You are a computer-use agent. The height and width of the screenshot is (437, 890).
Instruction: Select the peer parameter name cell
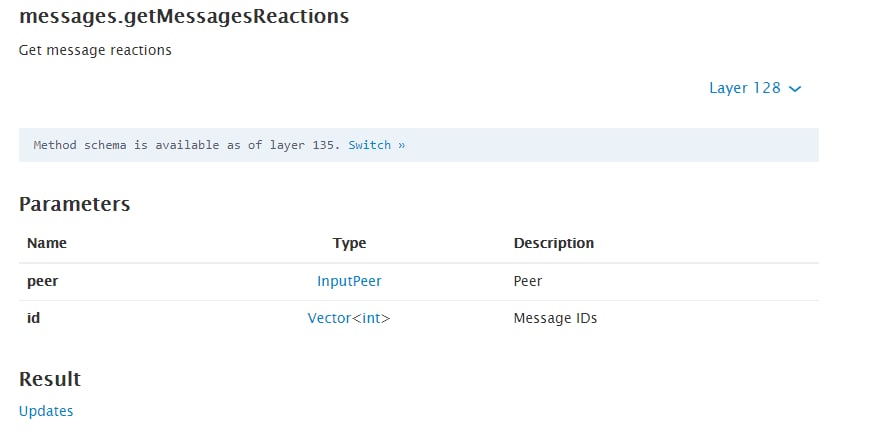coord(43,281)
